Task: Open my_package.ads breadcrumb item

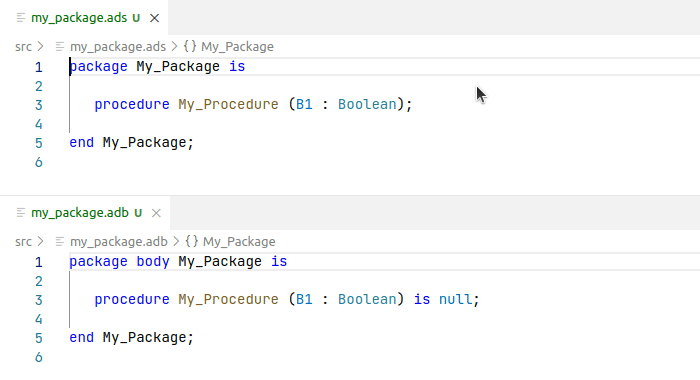Action: coord(118,46)
